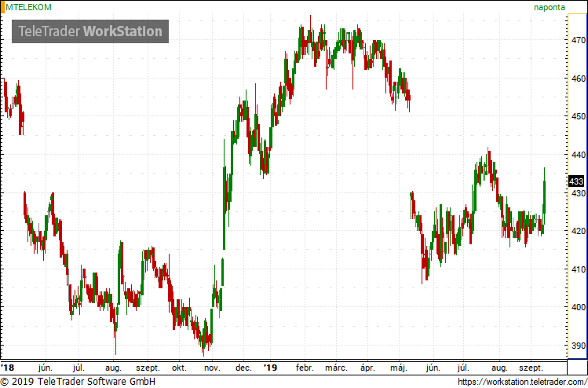
Task: Click the 470 price axis label
Action: (578, 40)
